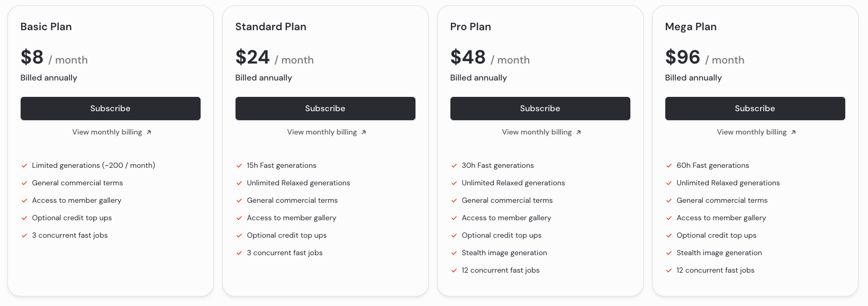Click the checkmark next to 30h Fast generations
The width and height of the screenshot is (868, 306).
pyautogui.click(x=454, y=166)
